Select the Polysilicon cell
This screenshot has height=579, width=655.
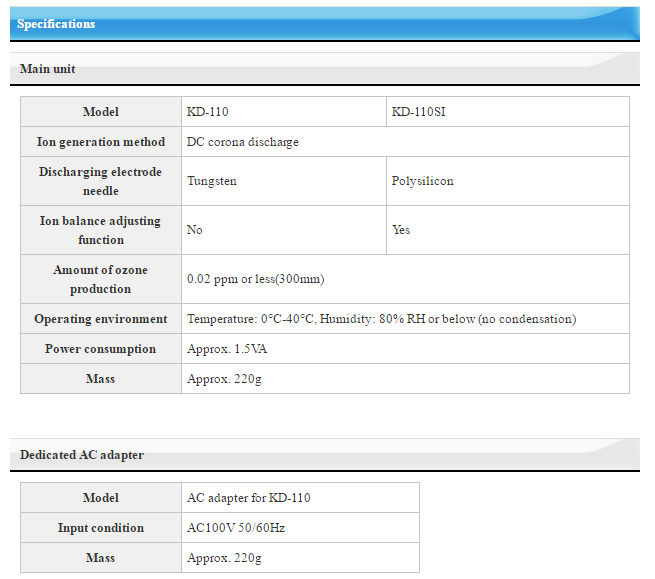click(508, 181)
